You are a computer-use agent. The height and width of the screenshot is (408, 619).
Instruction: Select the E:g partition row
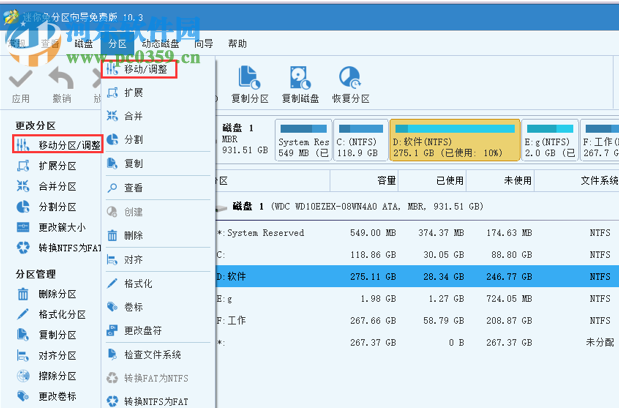(x=417, y=299)
